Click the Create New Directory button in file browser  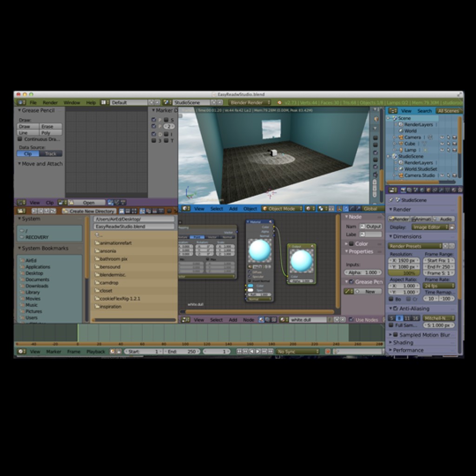pyautogui.click(x=91, y=210)
